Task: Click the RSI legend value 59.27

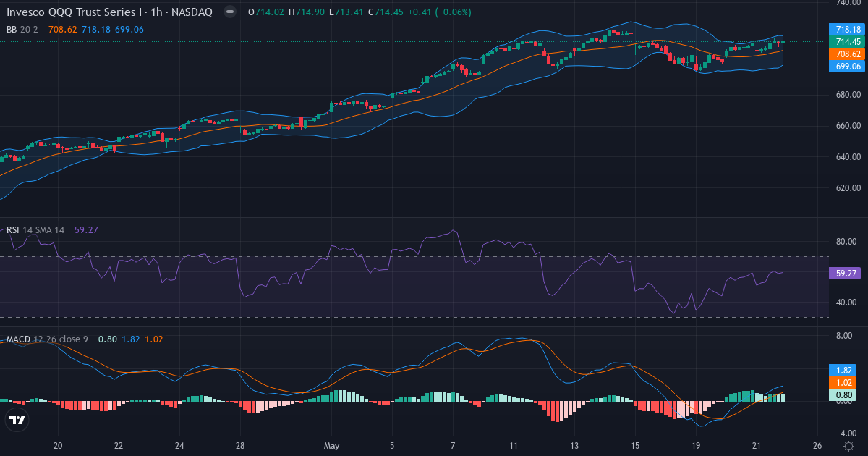Action: pyautogui.click(x=86, y=230)
